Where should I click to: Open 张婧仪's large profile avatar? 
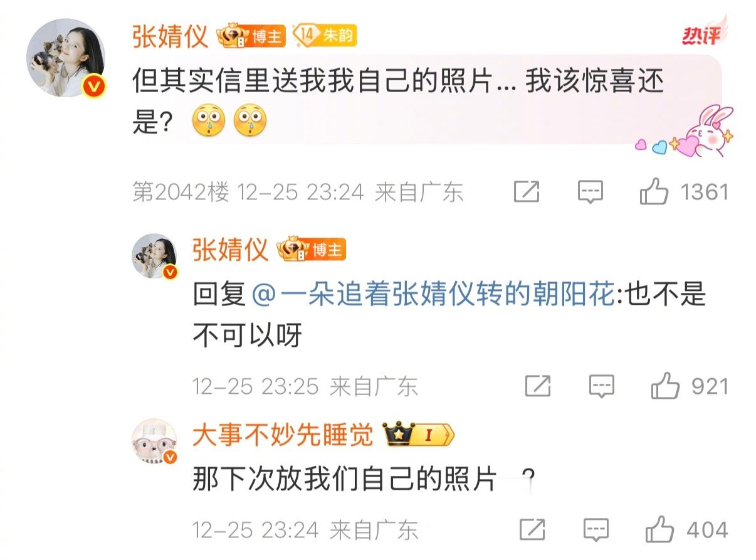pos(66,58)
